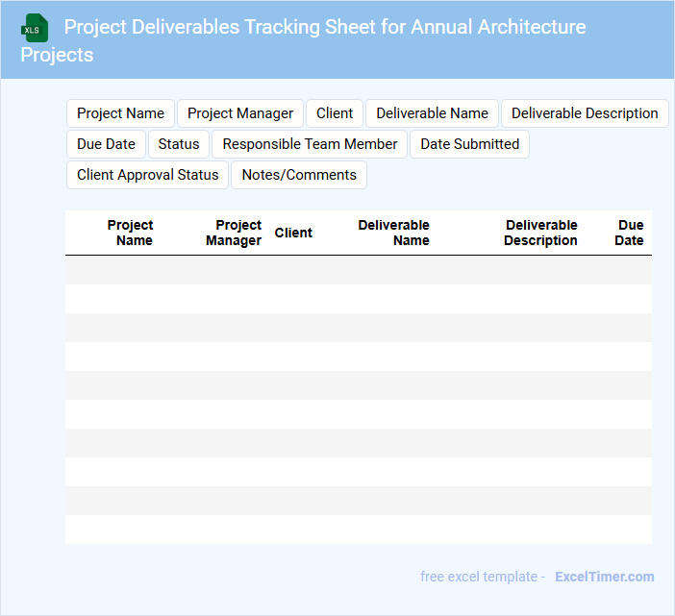Select the Project Name tag
This screenshot has width=675, height=616.
(120, 113)
